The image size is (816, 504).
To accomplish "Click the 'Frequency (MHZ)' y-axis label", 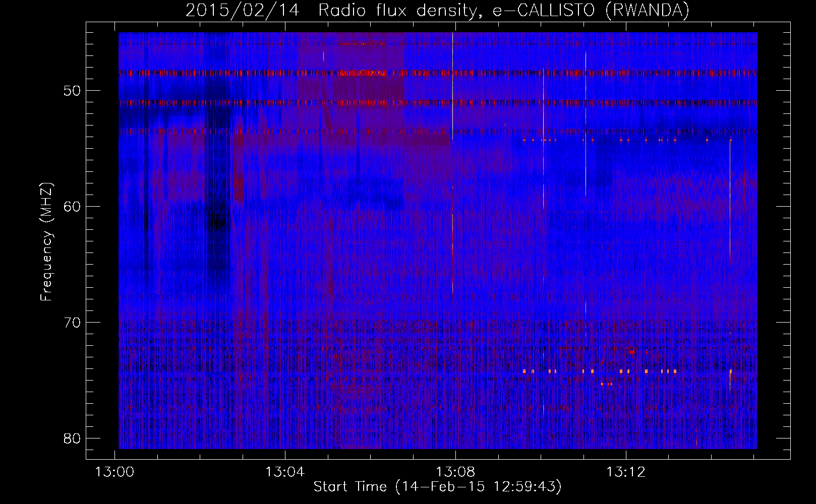I will click(46, 242).
